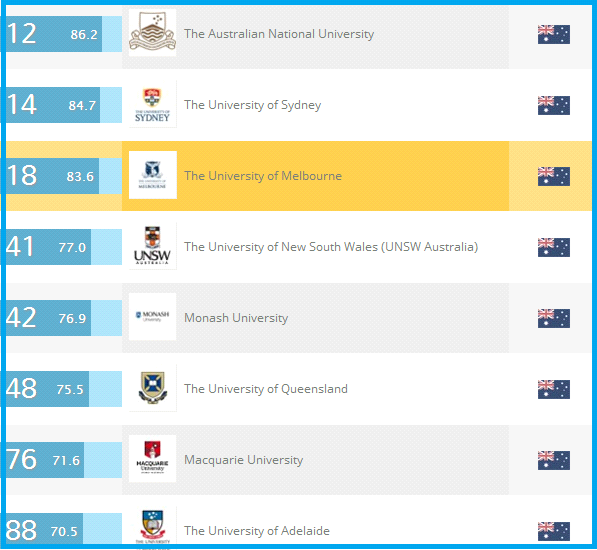Open The University of Queensland link
The width and height of the screenshot is (597, 550).
pos(266,389)
